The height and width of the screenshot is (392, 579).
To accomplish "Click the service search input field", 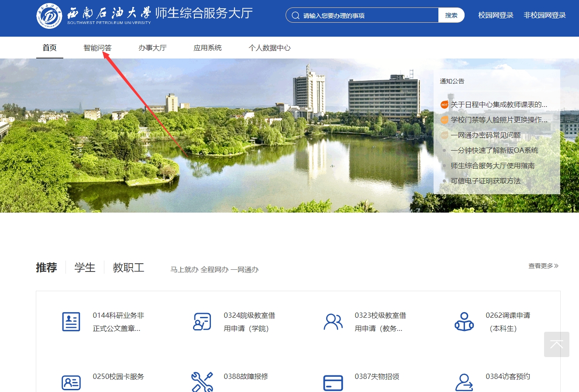I will tap(367, 15).
